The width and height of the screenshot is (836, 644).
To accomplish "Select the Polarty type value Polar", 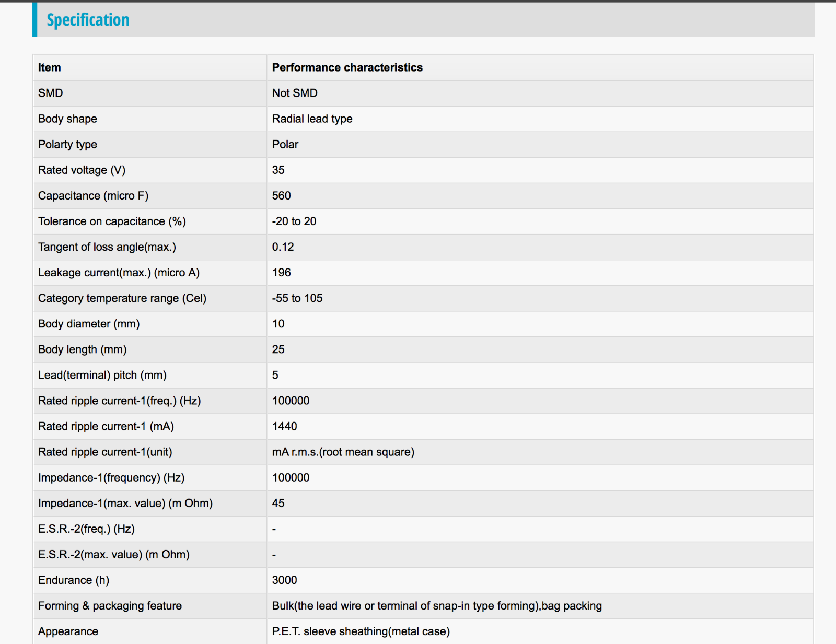I will [285, 144].
